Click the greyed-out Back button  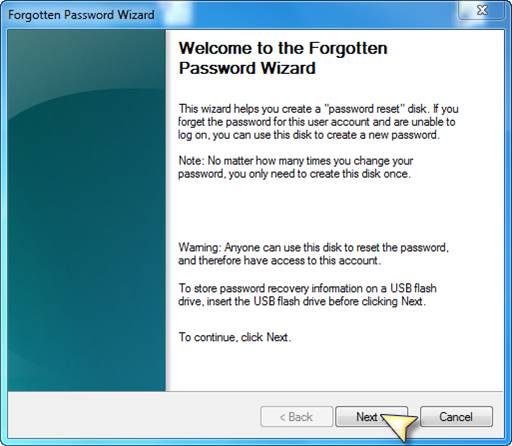(x=296, y=416)
